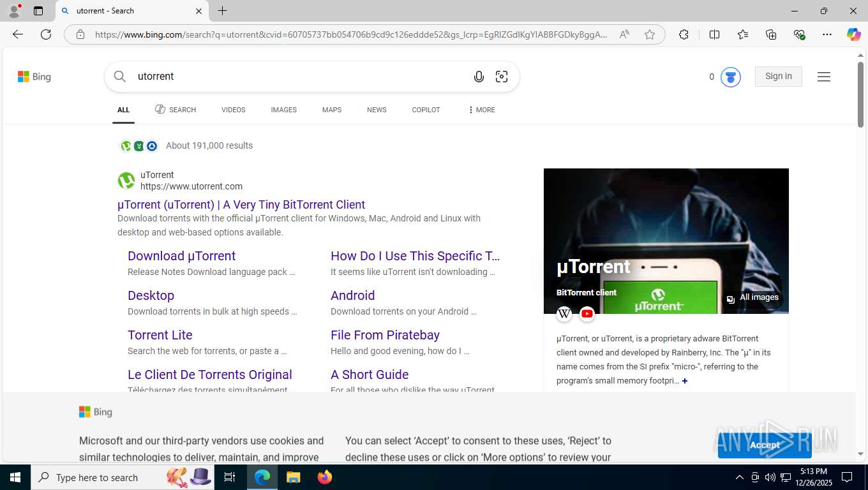Open How Do I Use This Specific link
Image resolution: width=868 pixels, height=490 pixels.
click(x=415, y=256)
